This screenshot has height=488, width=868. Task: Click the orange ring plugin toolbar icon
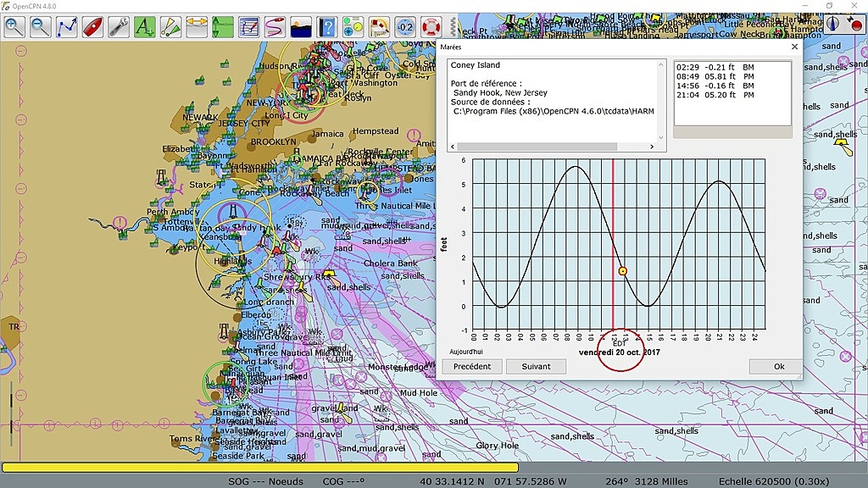[379, 26]
